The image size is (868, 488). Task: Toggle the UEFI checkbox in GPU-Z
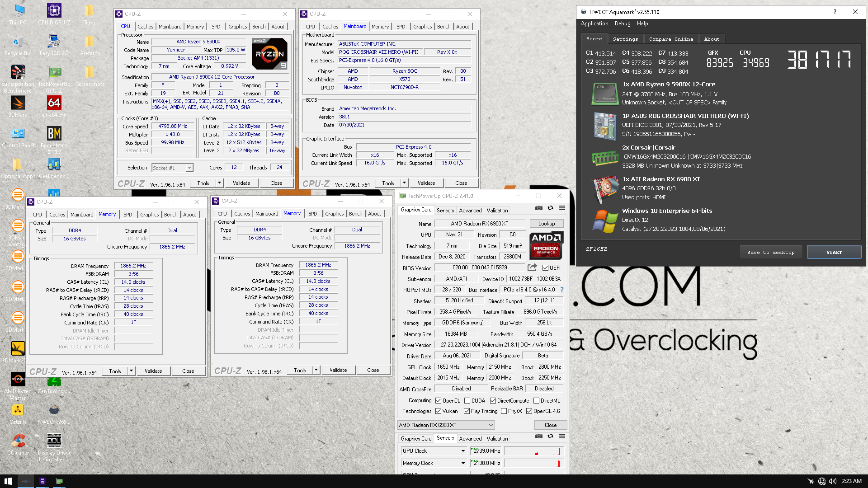tap(545, 268)
